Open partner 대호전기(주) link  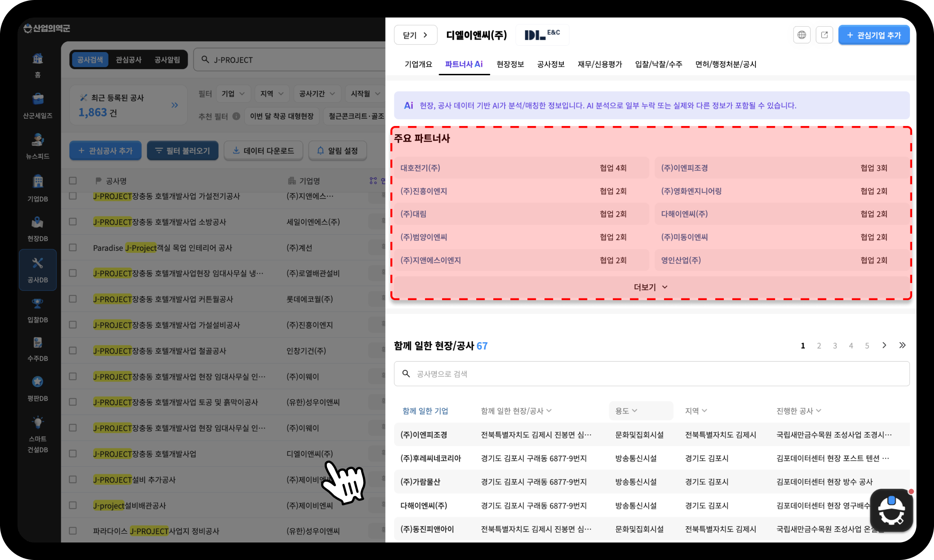point(420,168)
